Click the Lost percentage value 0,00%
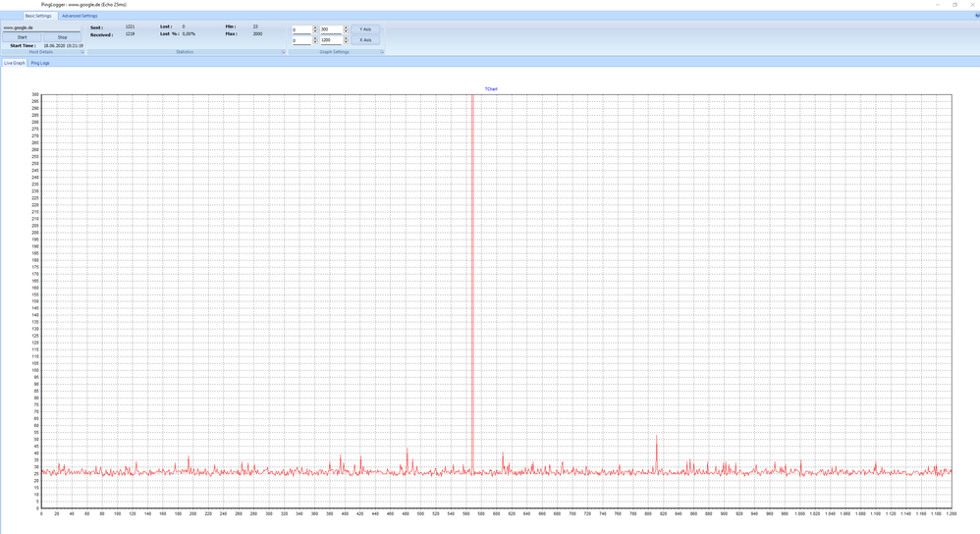 point(189,34)
